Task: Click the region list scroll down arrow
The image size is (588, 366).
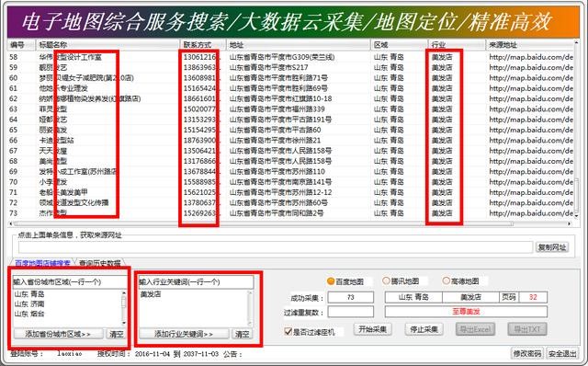Action: 124,323
